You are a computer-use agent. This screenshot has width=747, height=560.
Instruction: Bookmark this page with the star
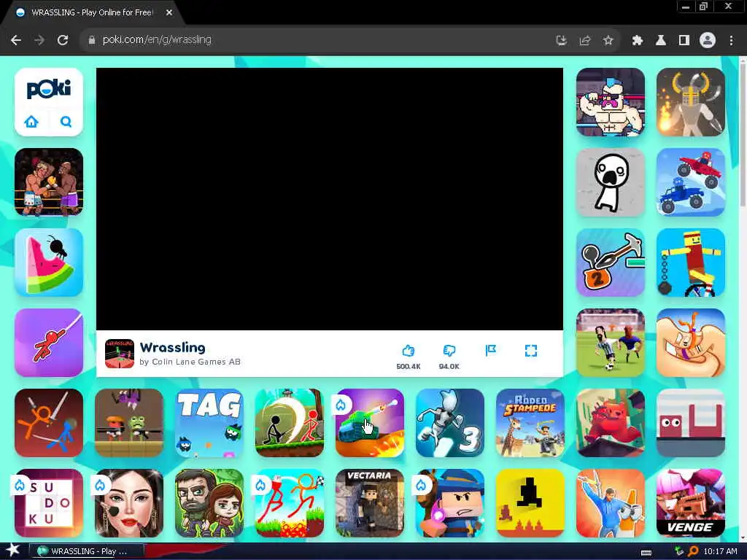click(608, 41)
